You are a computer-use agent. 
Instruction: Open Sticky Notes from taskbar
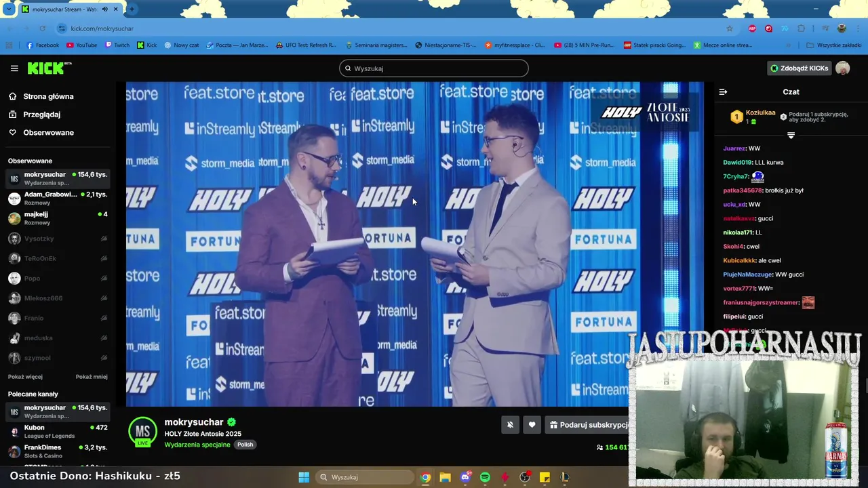pyautogui.click(x=545, y=477)
